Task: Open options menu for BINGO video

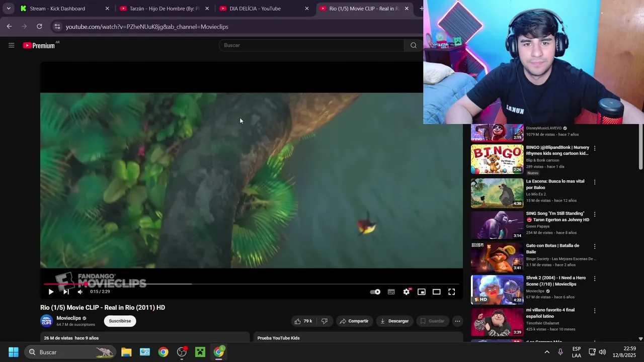Action: 595,148
